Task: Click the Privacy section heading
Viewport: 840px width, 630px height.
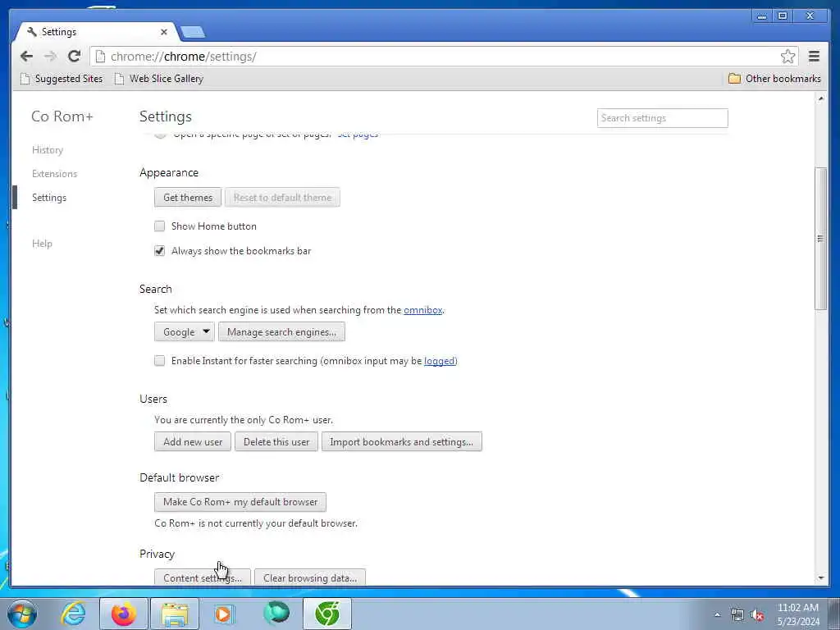Action: (157, 554)
